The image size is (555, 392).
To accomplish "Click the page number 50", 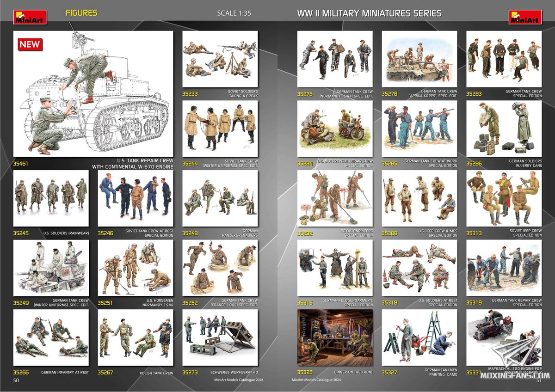I will [16, 380].
